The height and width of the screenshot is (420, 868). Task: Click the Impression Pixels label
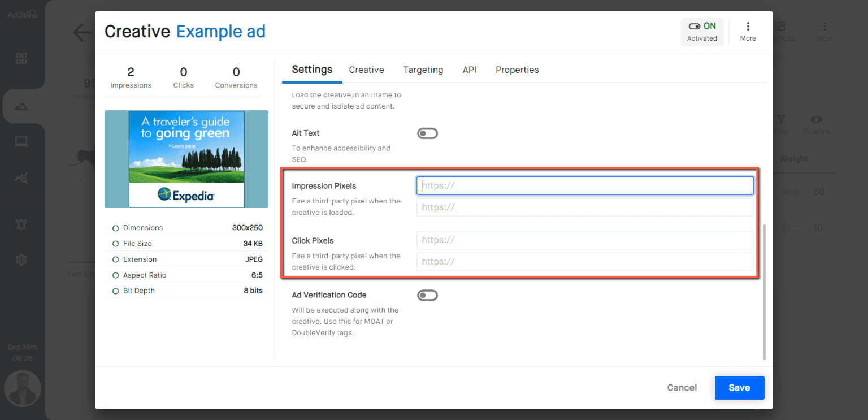pos(324,186)
